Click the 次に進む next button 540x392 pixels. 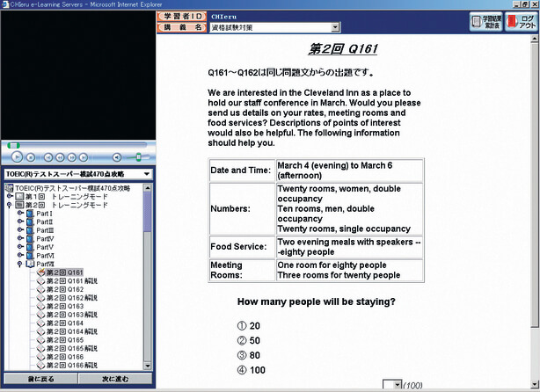pyautogui.click(x=115, y=379)
